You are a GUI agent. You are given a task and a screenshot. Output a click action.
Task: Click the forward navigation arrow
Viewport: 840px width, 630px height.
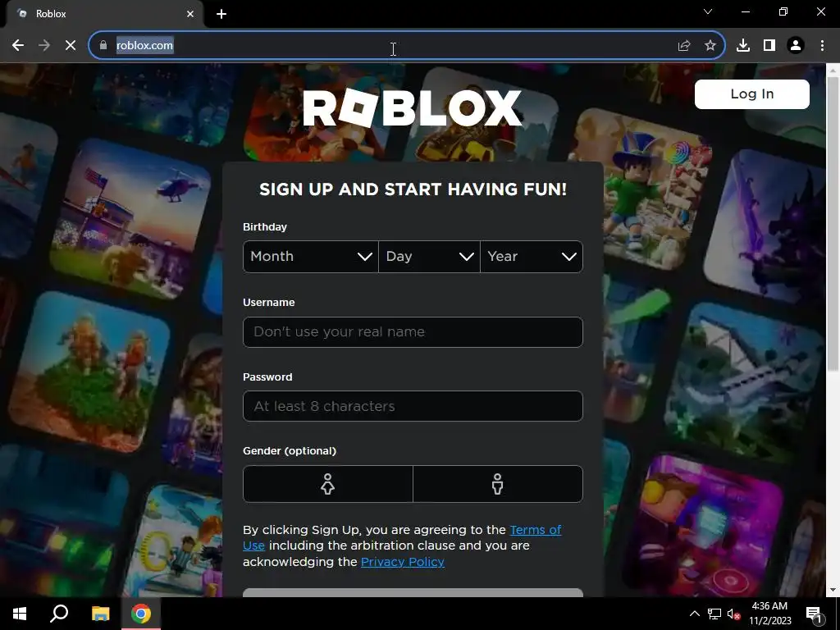click(44, 46)
